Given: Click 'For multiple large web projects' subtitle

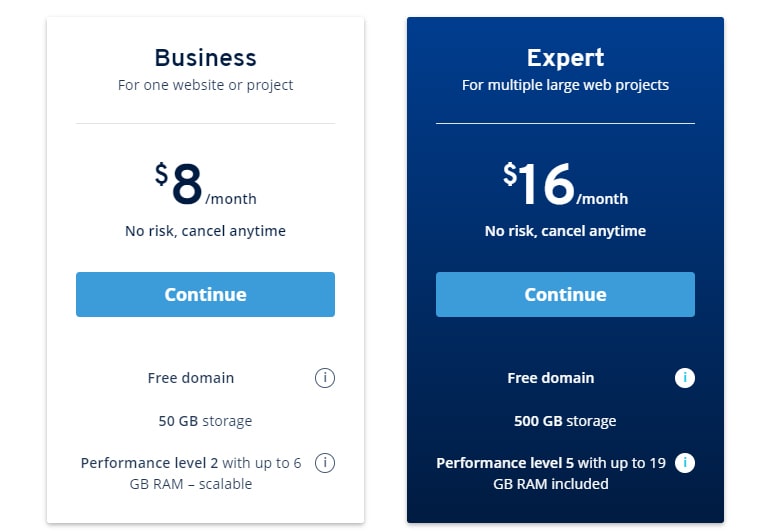Looking at the screenshot, I should [x=565, y=85].
